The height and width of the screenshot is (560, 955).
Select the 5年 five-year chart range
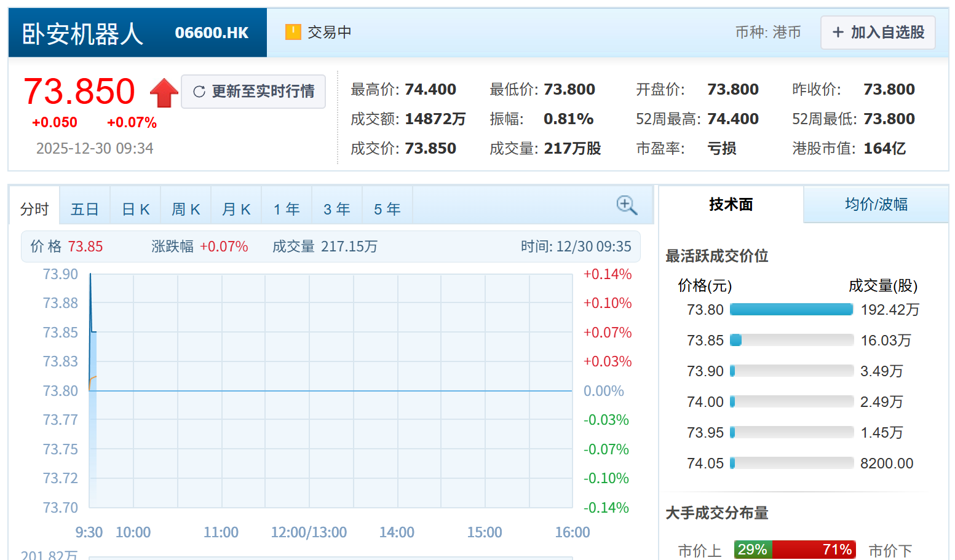[x=387, y=208]
